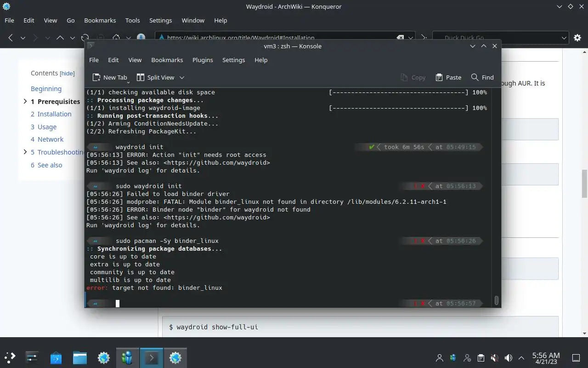Click the Show Desktop icon at taskbar end
The image size is (588, 368).
pyautogui.click(x=576, y=357)
